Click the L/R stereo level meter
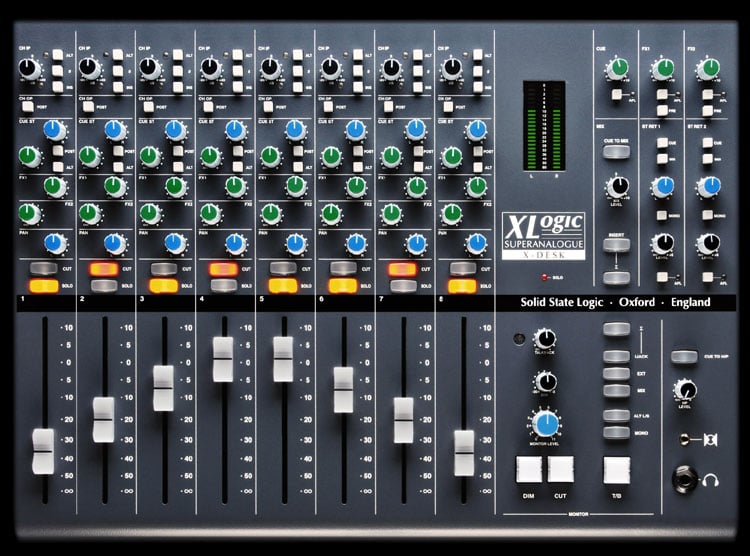Screen dimensions: 750x556 pyautogui.click(x=544, y=126)
